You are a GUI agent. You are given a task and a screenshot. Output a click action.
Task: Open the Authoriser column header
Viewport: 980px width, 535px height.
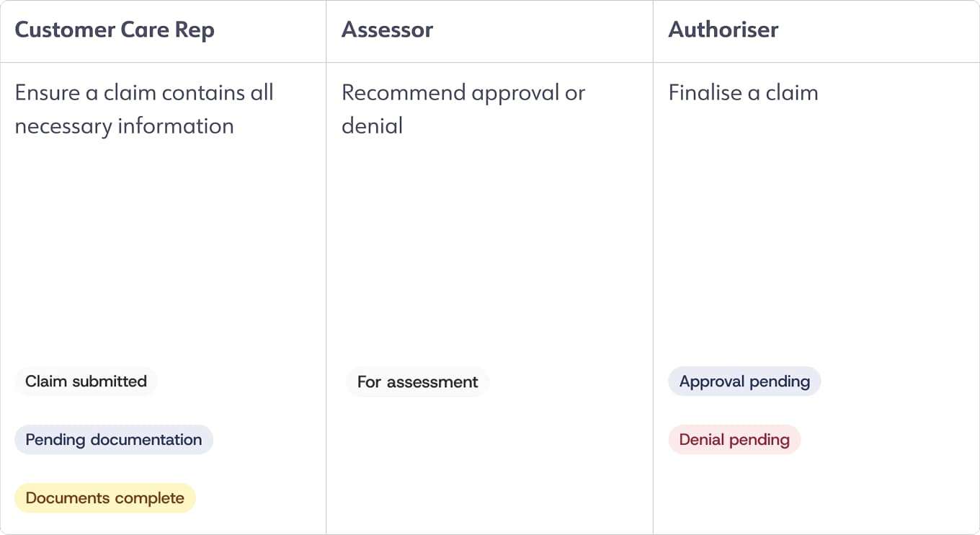723,30
